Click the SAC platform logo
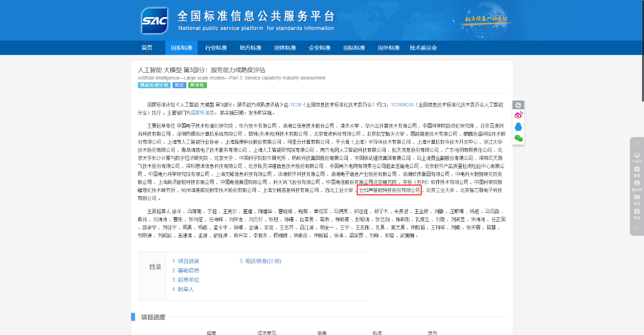Viewport: 644px width, 335px height. coord(154,20)
